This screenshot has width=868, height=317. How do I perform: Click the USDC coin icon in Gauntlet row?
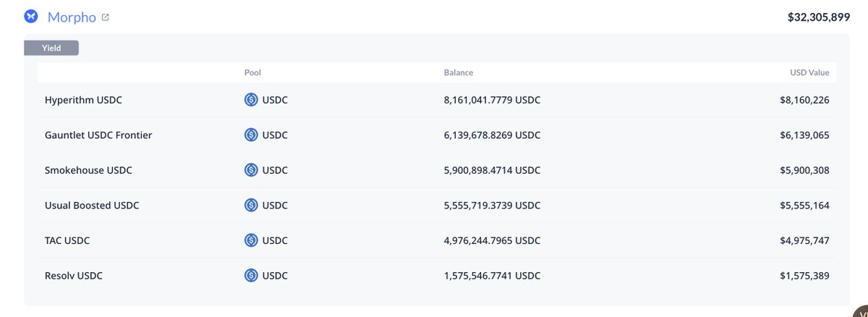pos(251,135)
